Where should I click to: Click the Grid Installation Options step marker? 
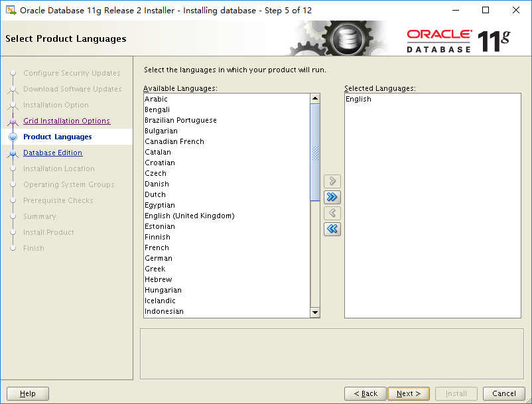[x=13, y=121]
